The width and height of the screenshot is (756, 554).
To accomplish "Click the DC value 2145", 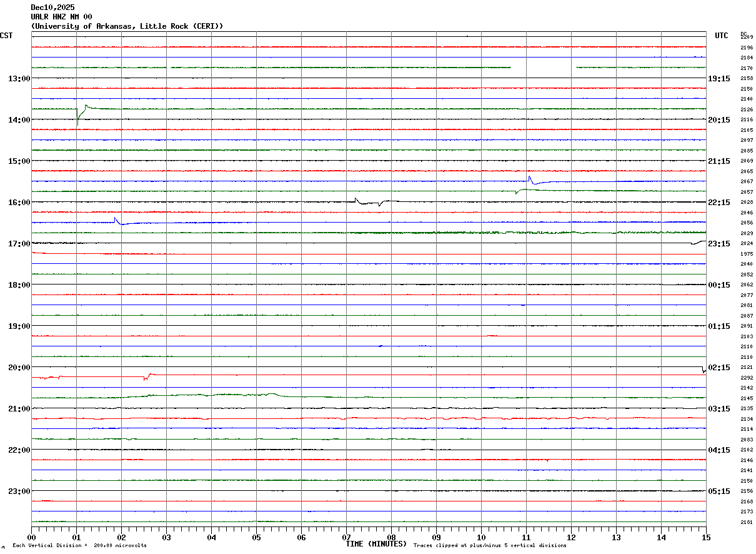I will tap(747, 398).
